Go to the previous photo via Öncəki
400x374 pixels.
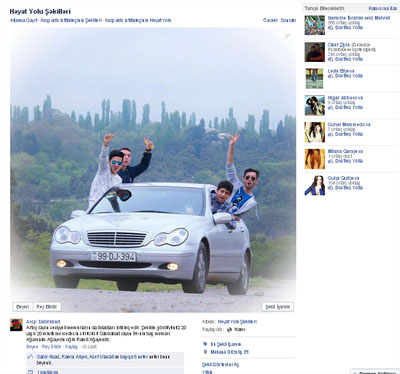coord(270,20)
